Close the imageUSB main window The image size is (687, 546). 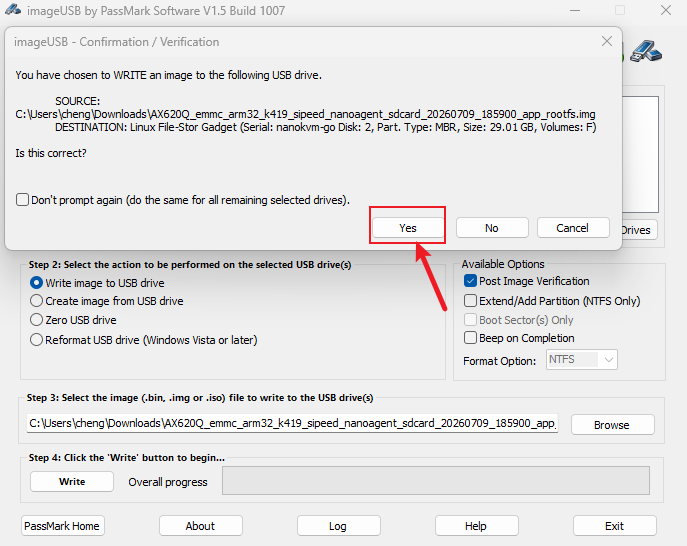[666, 10]
